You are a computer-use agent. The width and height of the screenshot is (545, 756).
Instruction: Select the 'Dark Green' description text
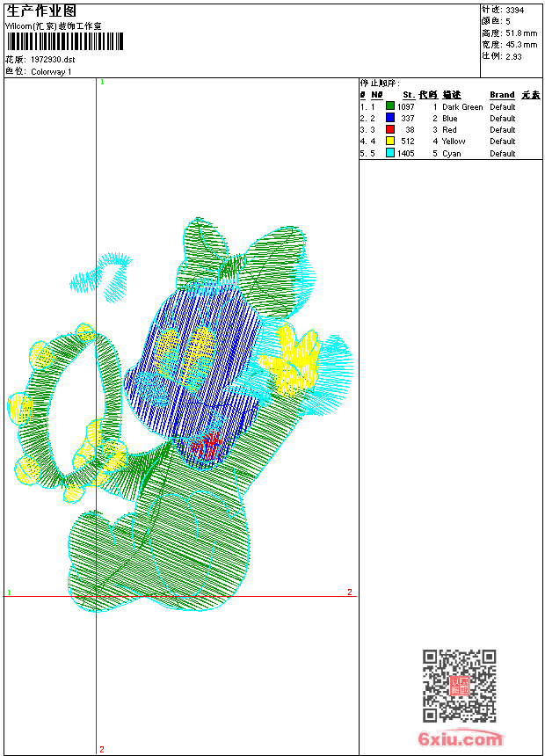click(x=462, y=107)
